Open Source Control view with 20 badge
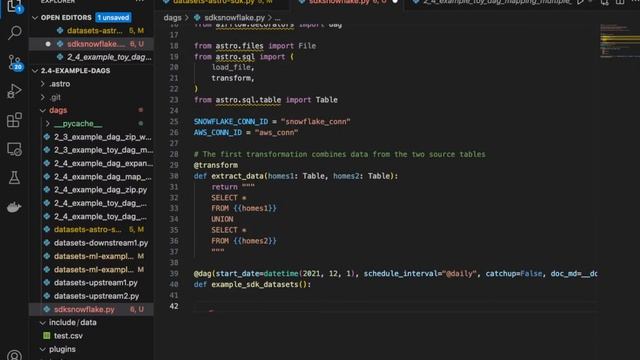This screenshot has height=360, width=640. (x=15, y=62)
